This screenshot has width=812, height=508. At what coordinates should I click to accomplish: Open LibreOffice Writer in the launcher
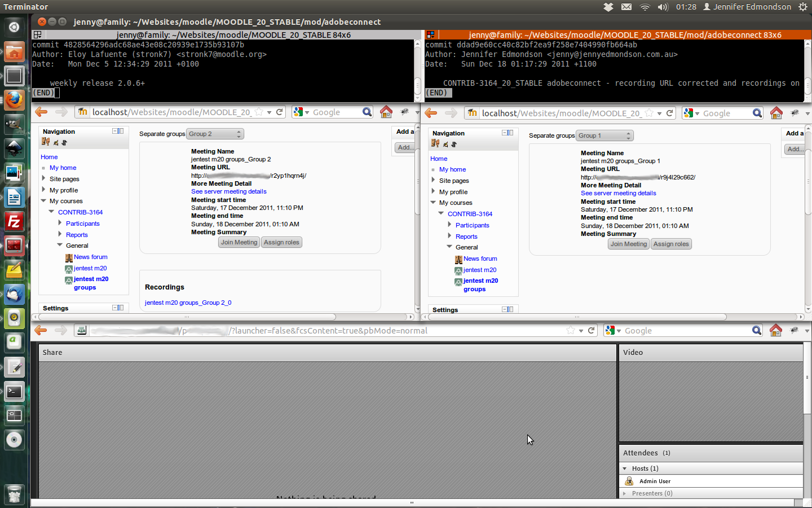(x=14, y=197)
